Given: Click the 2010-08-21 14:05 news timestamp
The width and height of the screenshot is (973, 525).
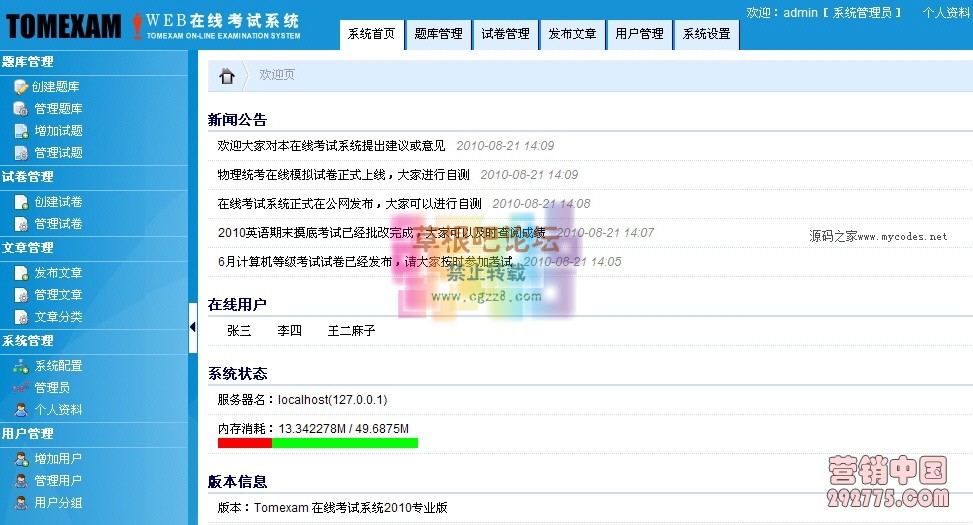Looking at the screenshot, I should pos(573,262).
